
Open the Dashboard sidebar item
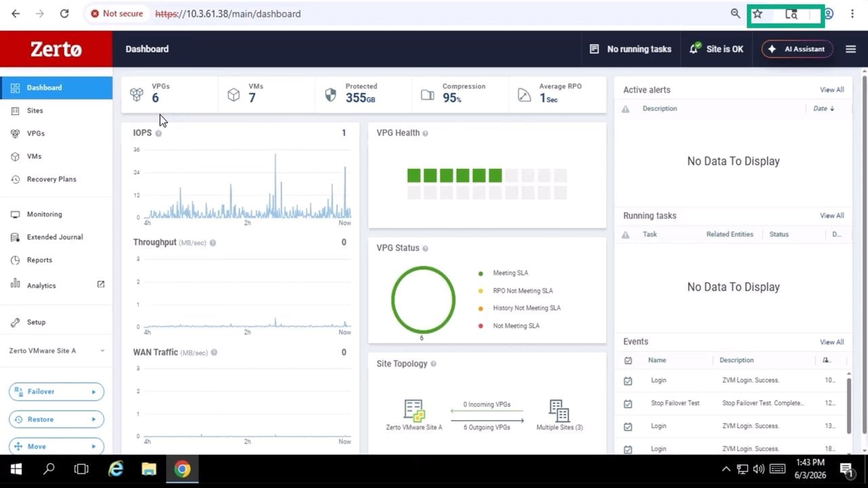56,88
